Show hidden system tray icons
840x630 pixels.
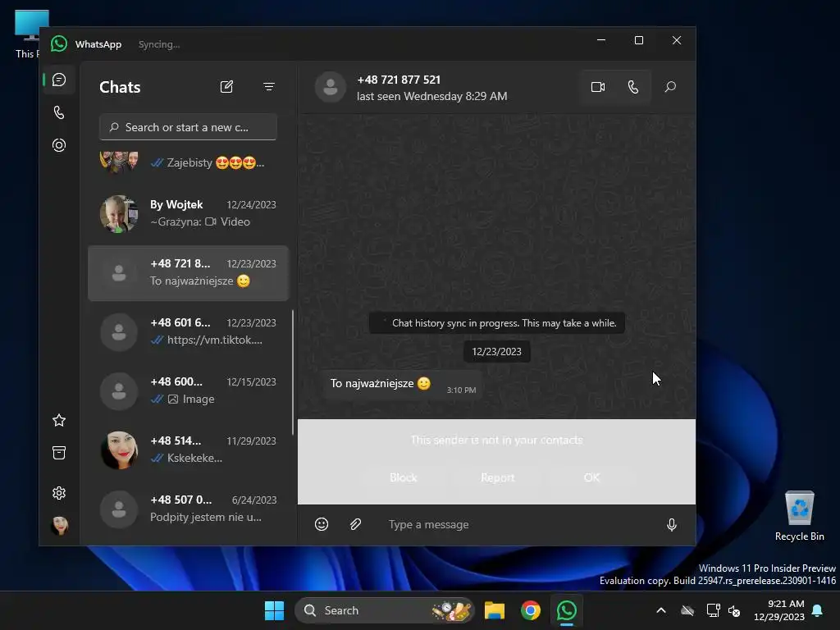661,610
